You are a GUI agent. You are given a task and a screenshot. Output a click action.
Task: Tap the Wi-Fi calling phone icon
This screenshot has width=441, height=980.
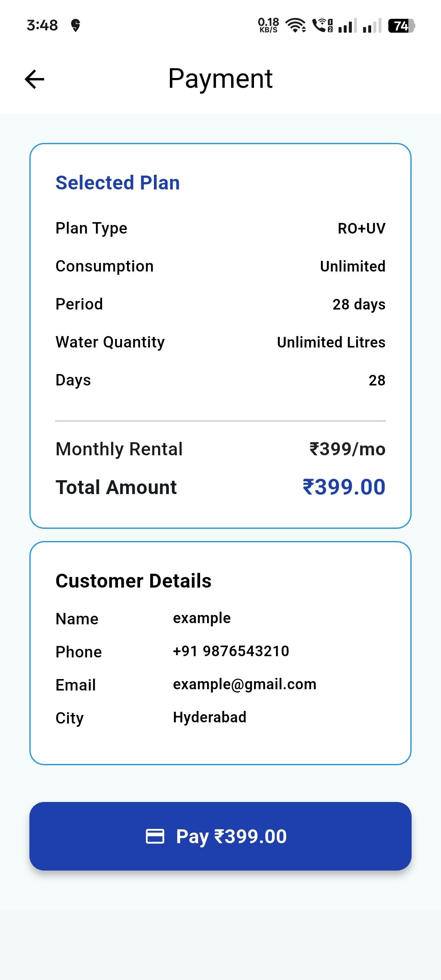[x=322, y=25]
